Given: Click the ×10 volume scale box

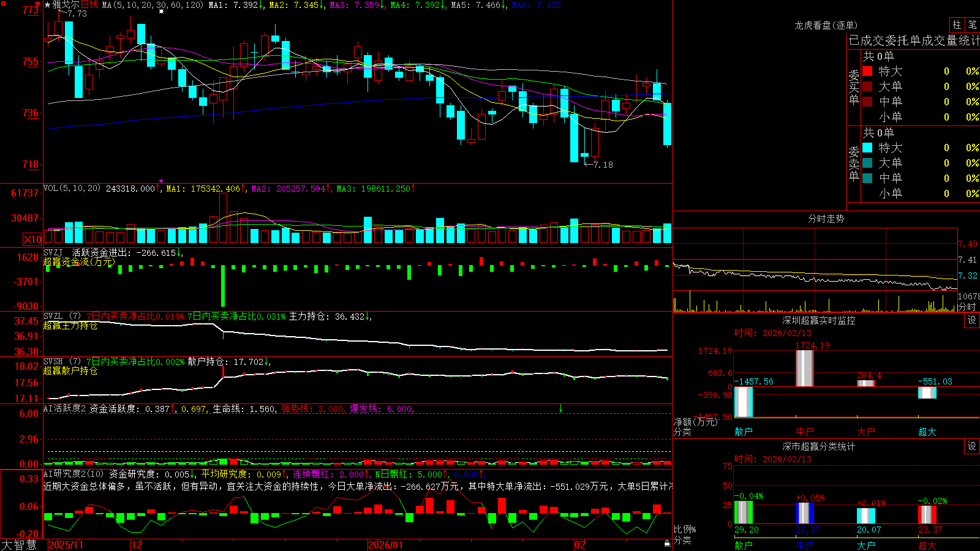Looking at the screenshot, I should coord(32,239).
